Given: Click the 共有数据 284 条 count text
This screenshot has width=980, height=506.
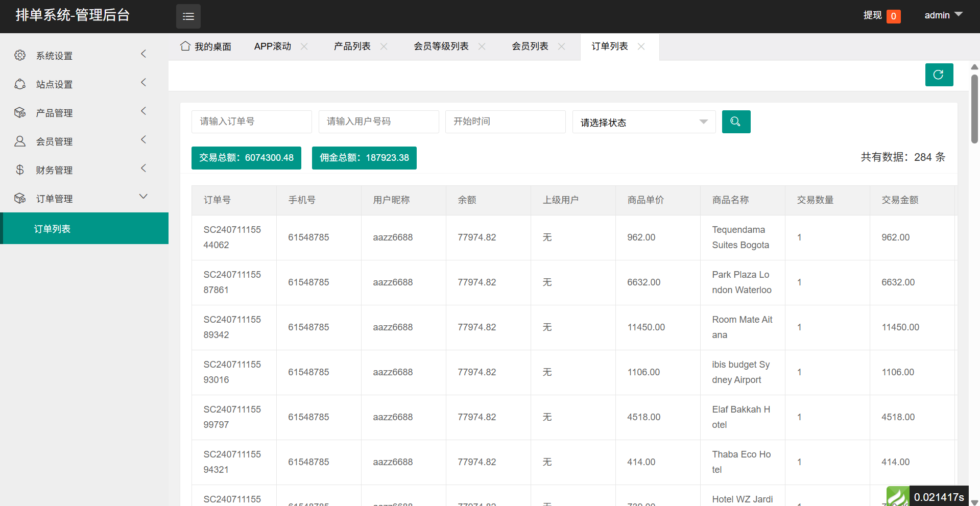Looking at the screenshot, I should pyautogui.click(x=903, y=157).
